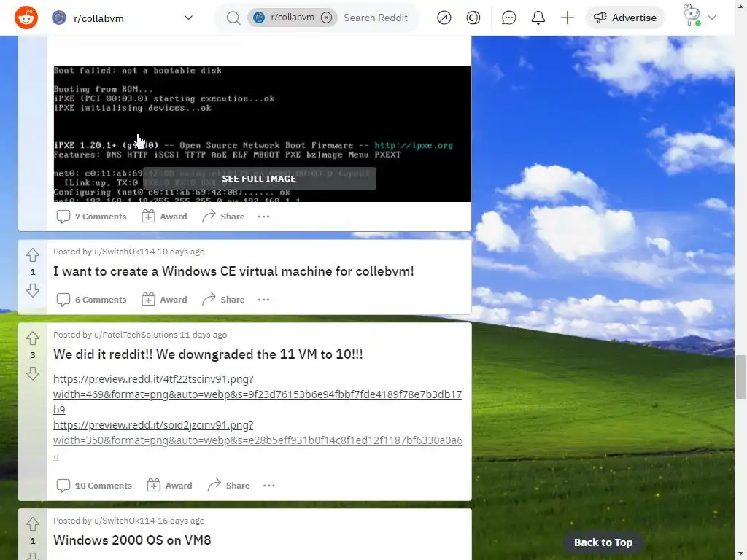
Task: Award the post with 7 Comments
Action: pos(164,216)
